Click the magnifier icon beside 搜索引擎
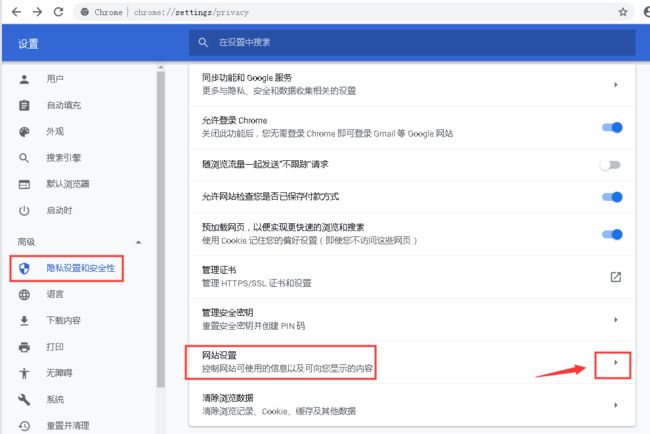 pyautogui.click(x=24, y=158)
